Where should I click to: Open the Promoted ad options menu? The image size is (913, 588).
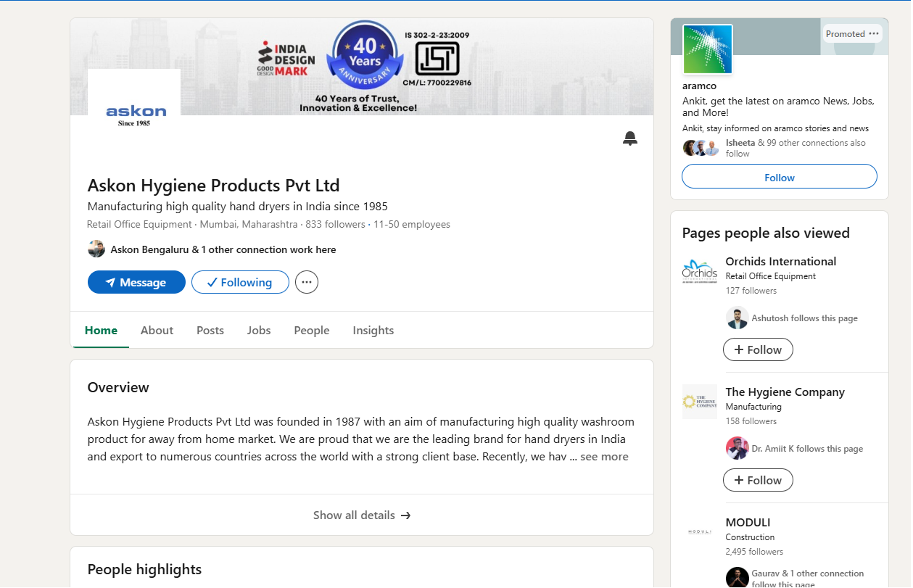click(873, 33)
